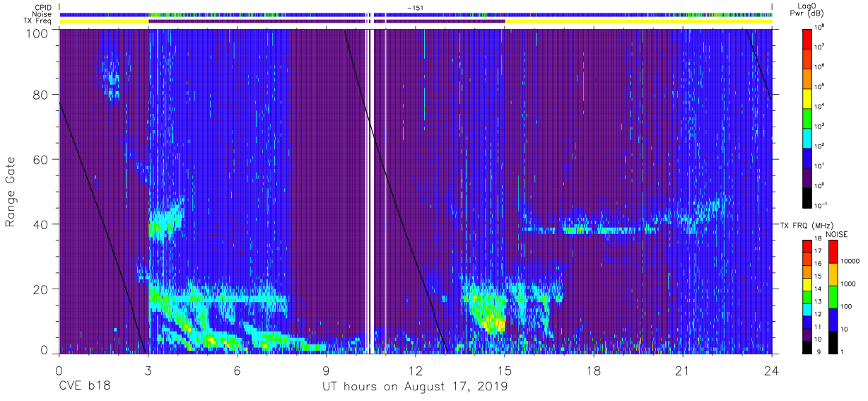Viewport: 868px width, 401px height.
Task: Click the '1000' label on the NOISE scale
Action: click(848, 284)
